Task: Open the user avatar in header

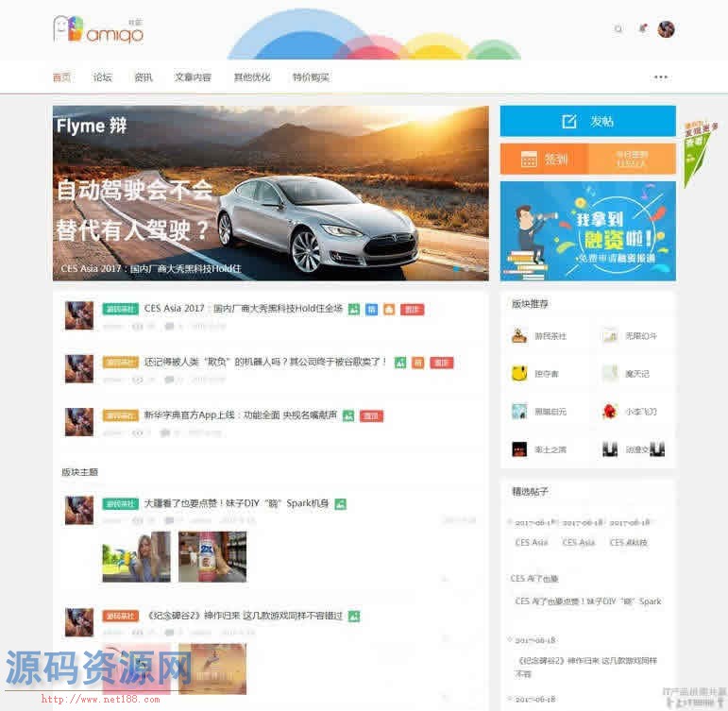Action: coord(666,29)
